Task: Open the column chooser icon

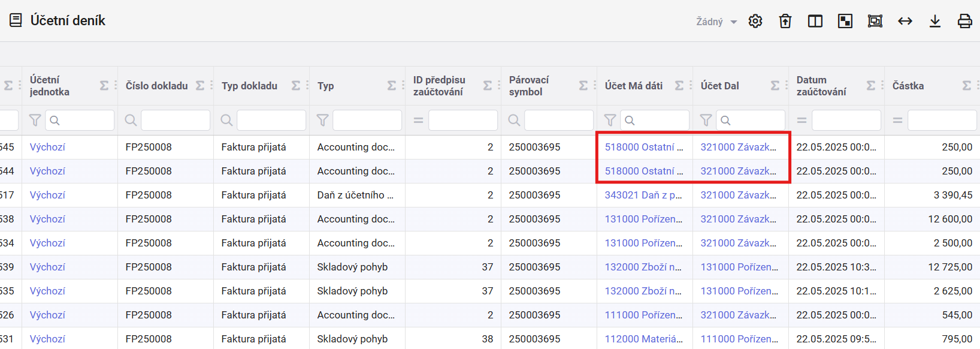Action: pos(815,21)
